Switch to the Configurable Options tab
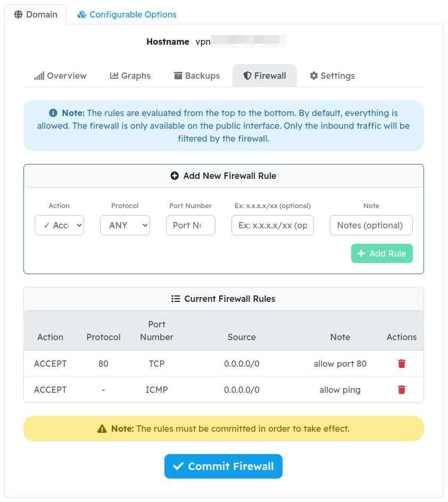The image size is (448, 502). (x=127, y=14)
